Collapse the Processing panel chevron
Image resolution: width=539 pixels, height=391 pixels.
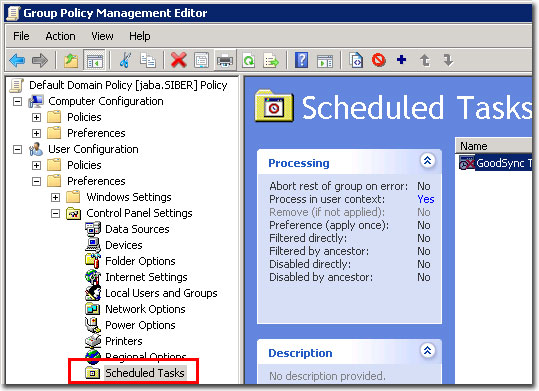[x=427, y=161]
